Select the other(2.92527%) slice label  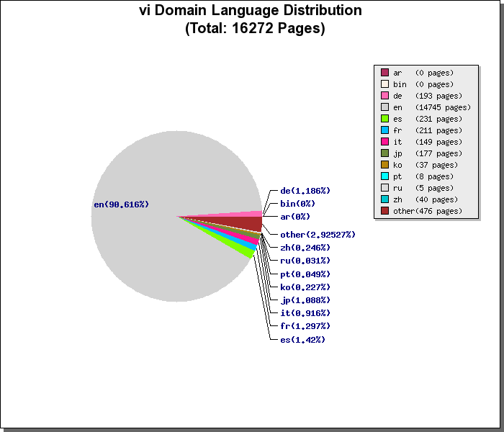coord(318,235)
